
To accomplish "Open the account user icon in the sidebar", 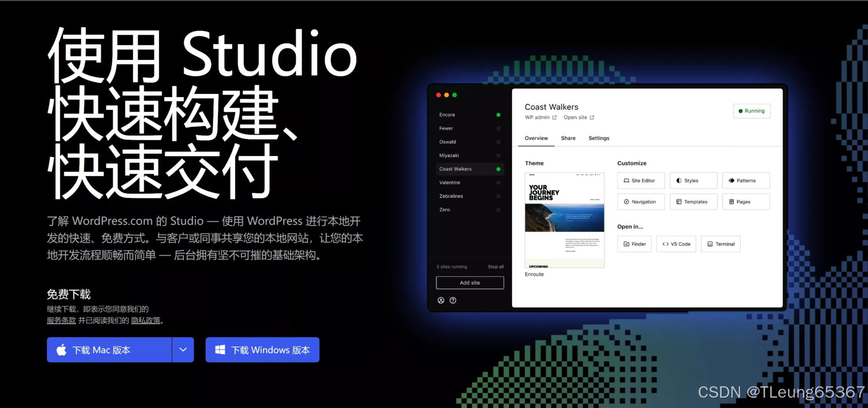I will coord(441,300).
